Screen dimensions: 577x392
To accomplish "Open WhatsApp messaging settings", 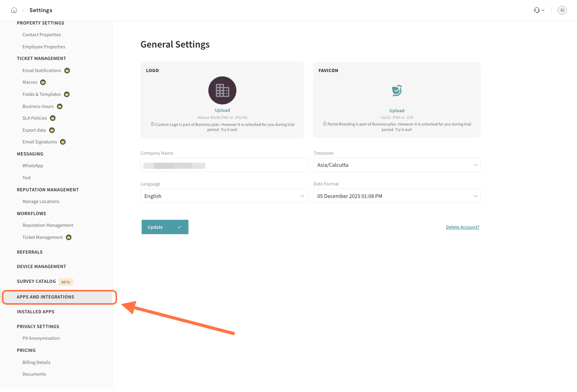I will pos(33,166).
